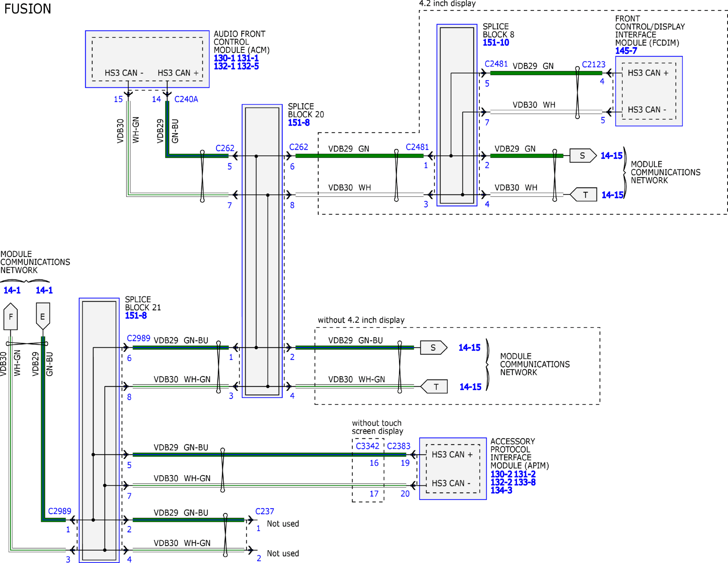The width and height of the screenshot is (728, 563).
Task: Click 'HS3 CAN -' inside the FCDIM box
Action: 647,110
